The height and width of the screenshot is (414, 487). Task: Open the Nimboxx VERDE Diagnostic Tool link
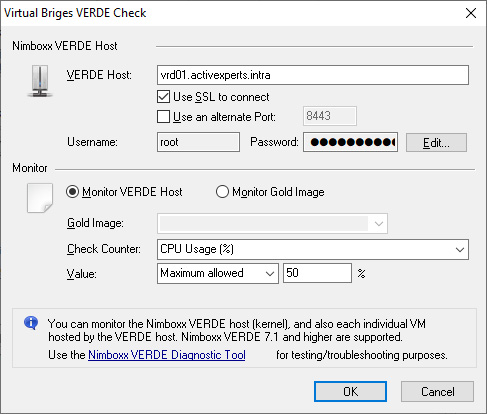click(167, 355)
